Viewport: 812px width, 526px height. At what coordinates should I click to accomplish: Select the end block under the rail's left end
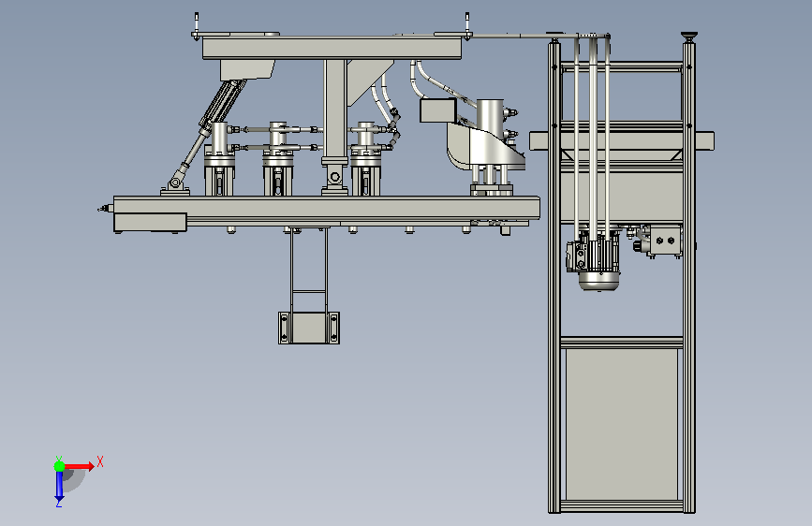point(150,223)
